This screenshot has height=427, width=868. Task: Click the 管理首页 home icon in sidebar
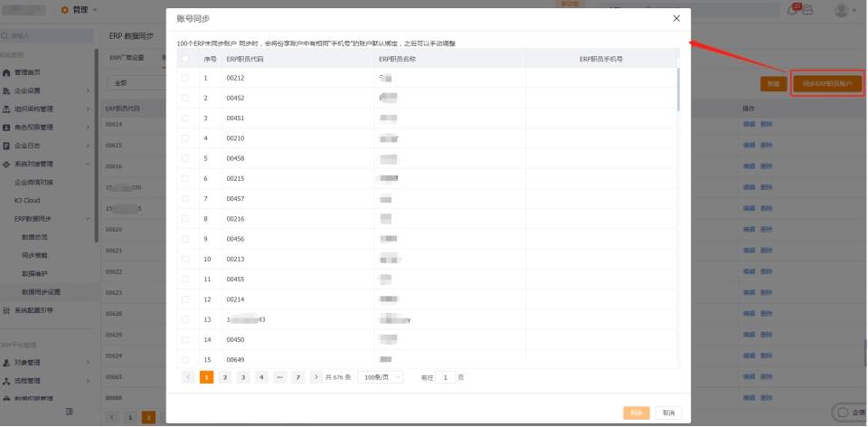(6, 72)
